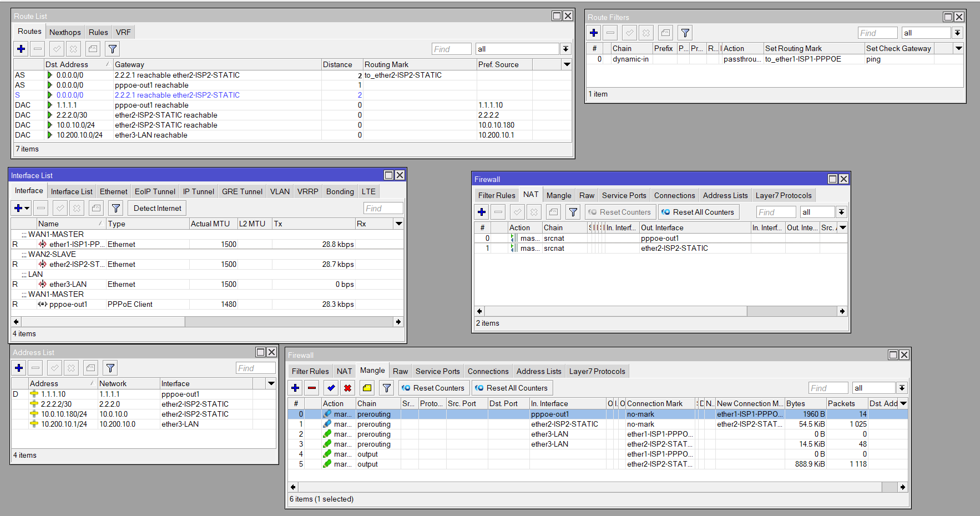Click the Find field in Address List
980x516 pixels.
pos(255,368)
